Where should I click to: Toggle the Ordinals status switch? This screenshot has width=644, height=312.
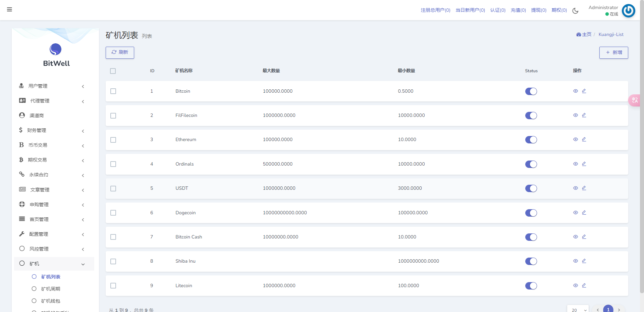point(531,164)
